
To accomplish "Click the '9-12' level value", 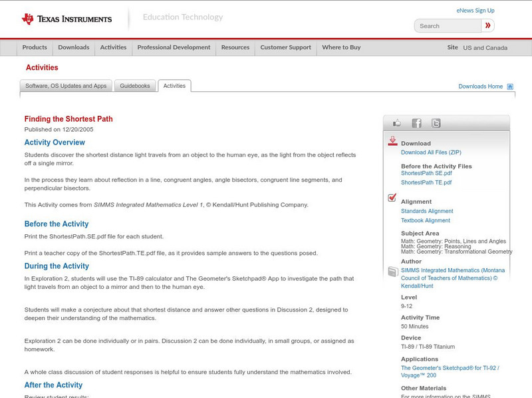I will 406,306.
